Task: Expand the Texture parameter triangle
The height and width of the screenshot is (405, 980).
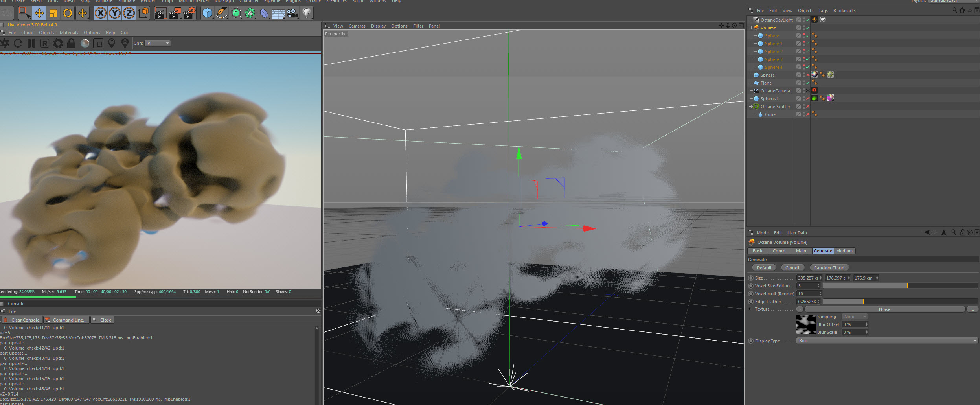Action: pos(750,309)
